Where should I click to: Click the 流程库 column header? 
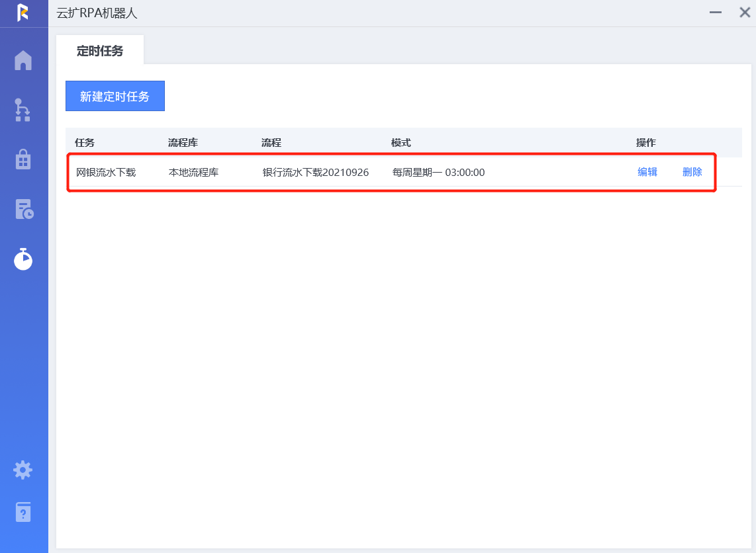click(183, 143)
